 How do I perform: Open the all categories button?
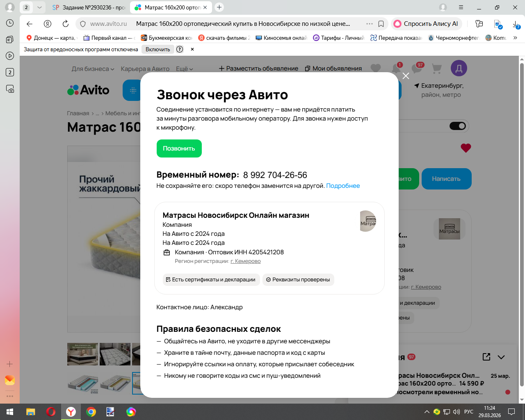click(132, 90)
